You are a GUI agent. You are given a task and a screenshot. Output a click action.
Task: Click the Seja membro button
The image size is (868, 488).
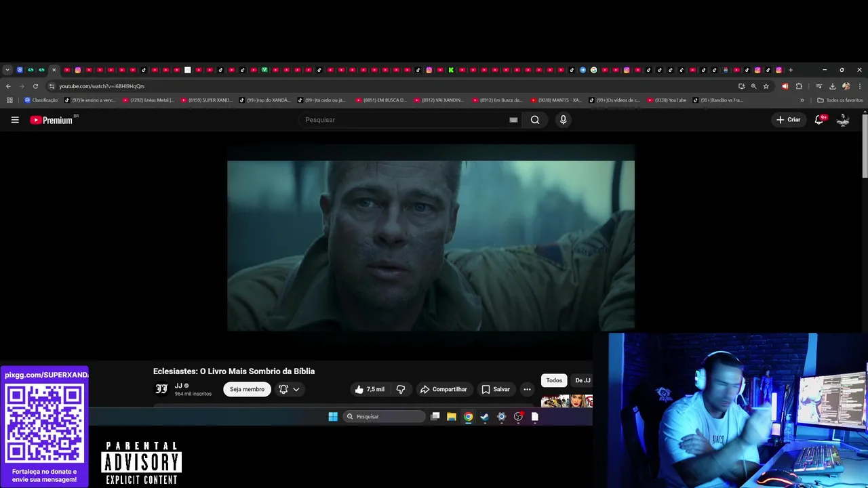247,389
